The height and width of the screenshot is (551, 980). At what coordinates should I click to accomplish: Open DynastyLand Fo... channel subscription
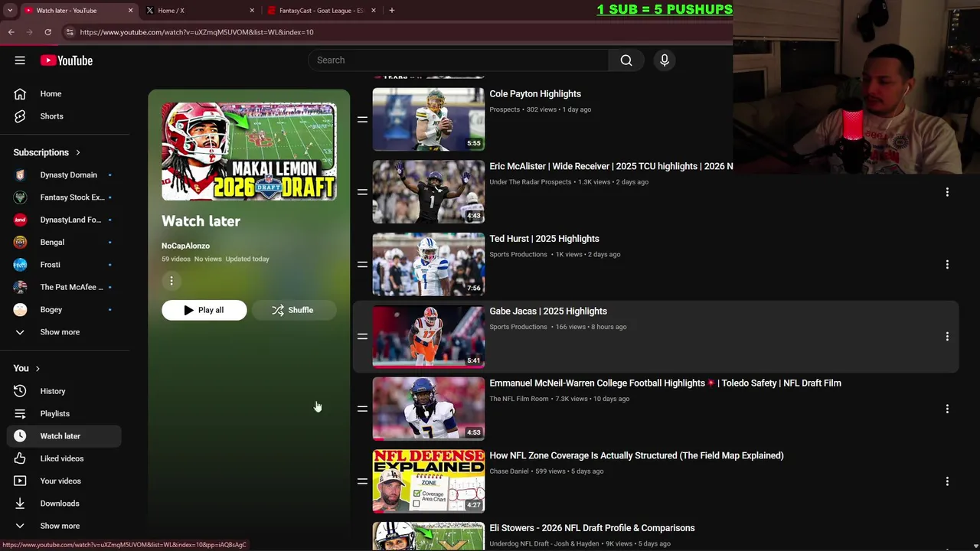64,220
